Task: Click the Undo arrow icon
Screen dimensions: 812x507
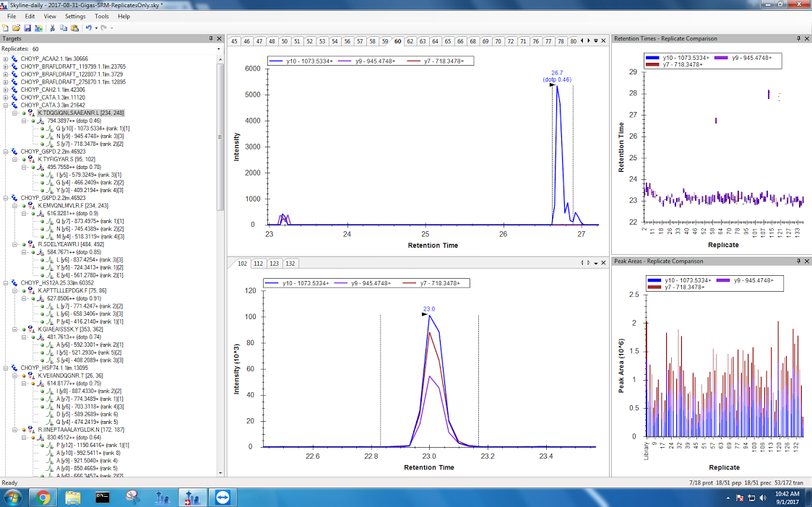Action: 88,27
